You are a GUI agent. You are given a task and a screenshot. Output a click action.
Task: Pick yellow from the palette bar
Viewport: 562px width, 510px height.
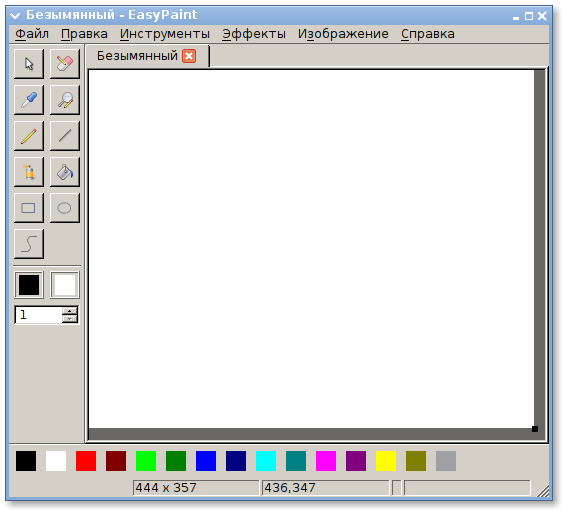(386, 461)
